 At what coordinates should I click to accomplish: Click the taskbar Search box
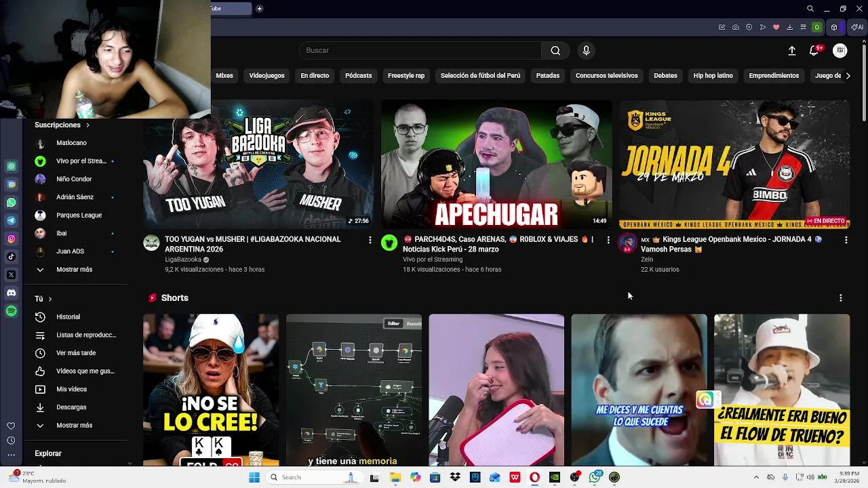click(x=313, y=477)
